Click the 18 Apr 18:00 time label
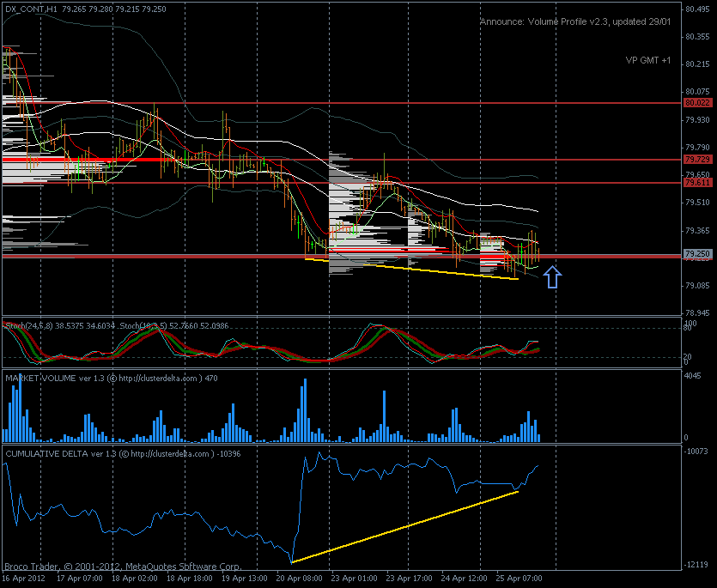Image resolution: width=717 pixels, height=588 pixels. (x=190, y=578)
